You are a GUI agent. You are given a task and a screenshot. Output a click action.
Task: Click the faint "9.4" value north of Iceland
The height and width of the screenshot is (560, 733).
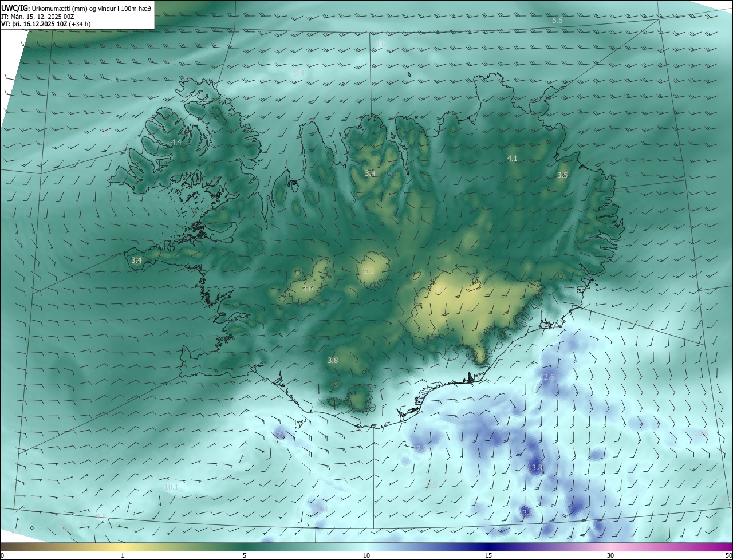coord(299,73)
